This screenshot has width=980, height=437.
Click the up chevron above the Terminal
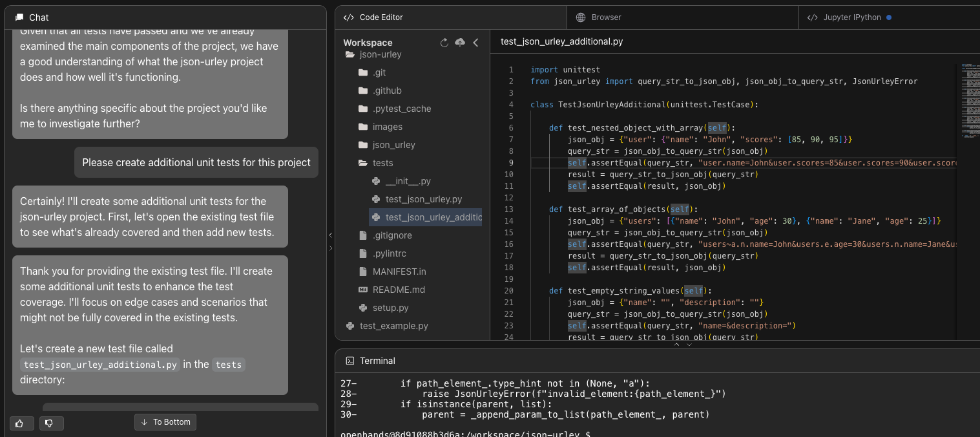tap(676, 345)
